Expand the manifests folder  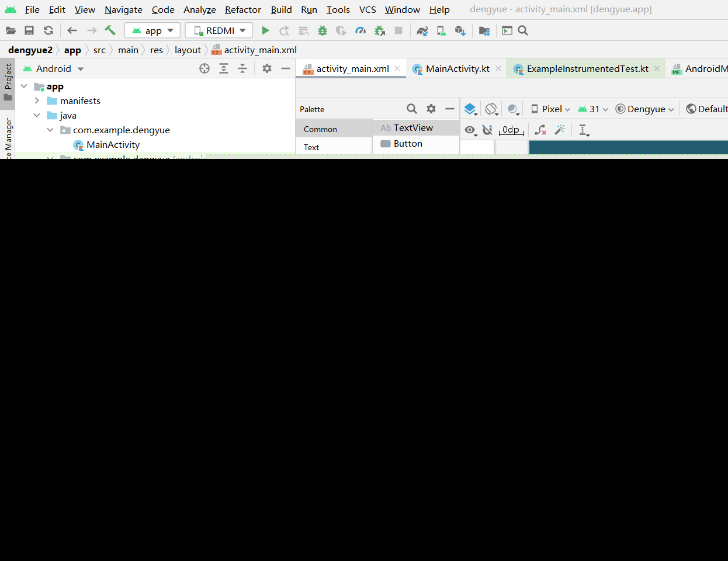point(37,101)
